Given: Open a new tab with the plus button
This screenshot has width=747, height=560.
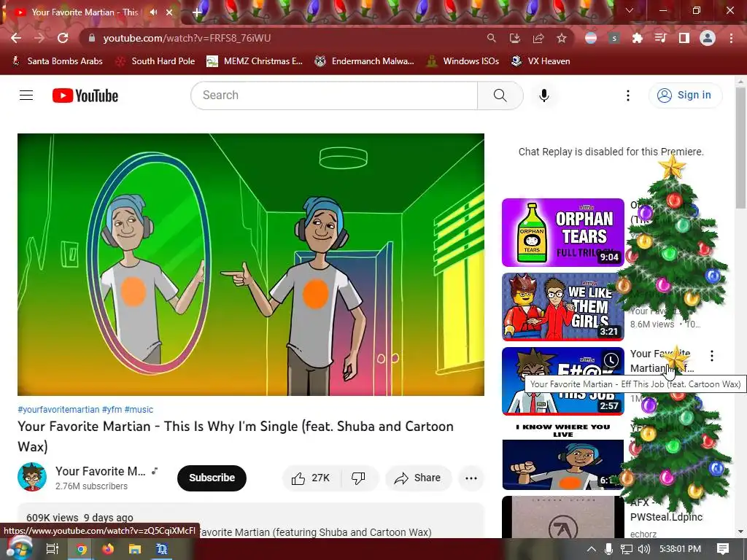Looking at the screenshot, I should coord(197,13).
